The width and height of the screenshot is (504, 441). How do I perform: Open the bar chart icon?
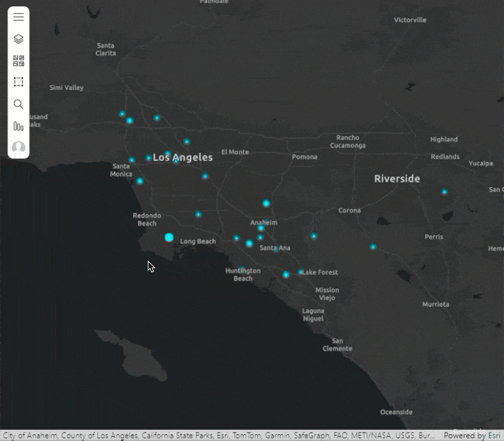tap(19, 126)
